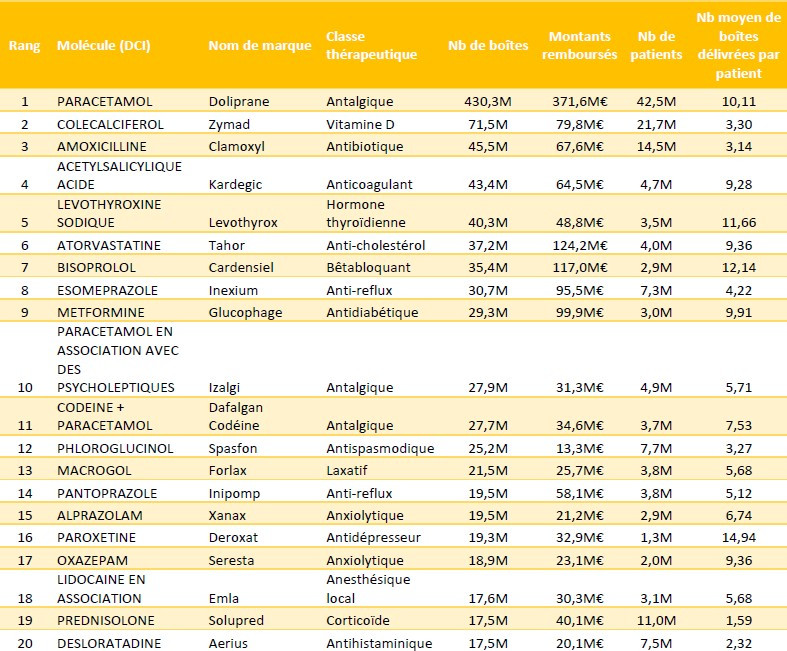This screenshot has height=651, width=787.
Task: Click the Spasfon brand cell
Action: (x=233, y=449)
